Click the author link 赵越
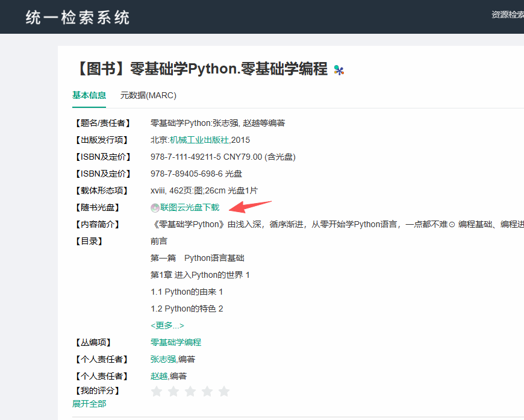The image size is (524, 420). tap(159, 376)
